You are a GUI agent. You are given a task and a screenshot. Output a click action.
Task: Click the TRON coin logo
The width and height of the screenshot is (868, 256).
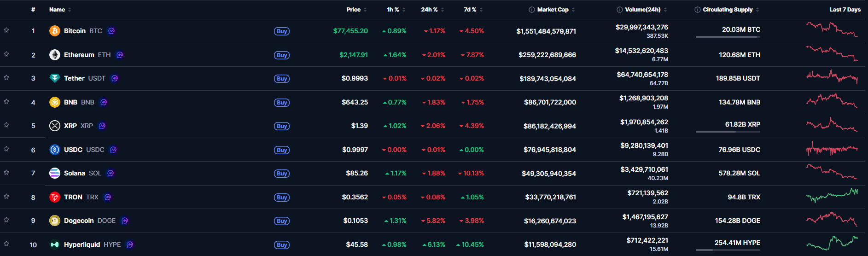pos(55,197)
